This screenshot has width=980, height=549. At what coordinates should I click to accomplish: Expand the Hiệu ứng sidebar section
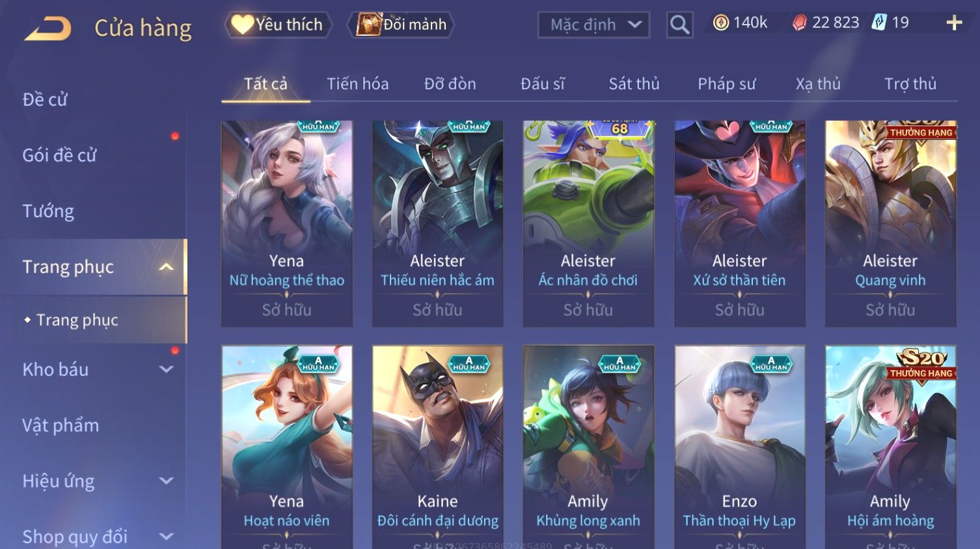coord(167,481)
